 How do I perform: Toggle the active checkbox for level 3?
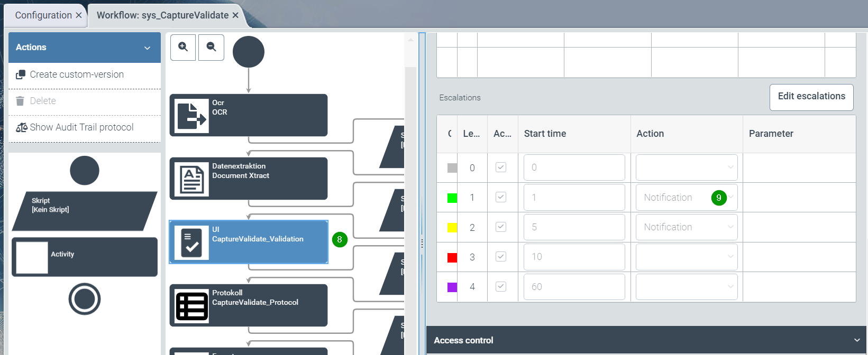[500, 257]
